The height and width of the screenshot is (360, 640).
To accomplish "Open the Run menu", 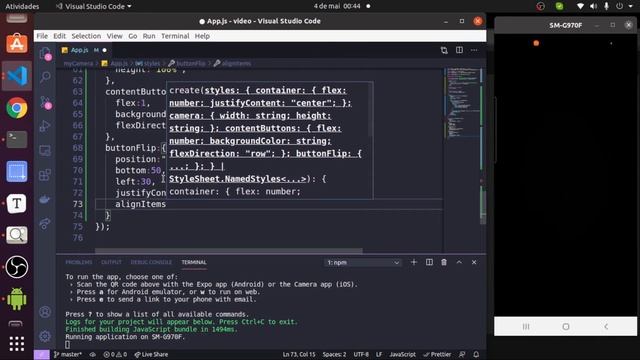I will pyautogui.click(x=149, y=36).
